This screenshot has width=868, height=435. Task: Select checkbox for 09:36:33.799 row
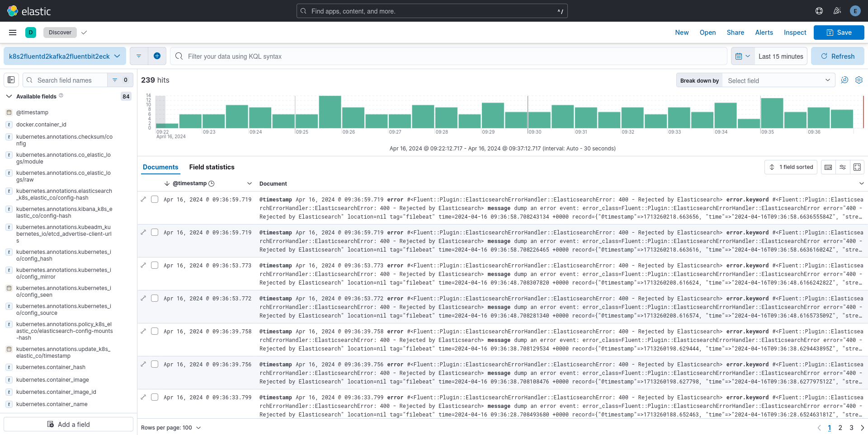pyautogui.click(x=155, y=397)
